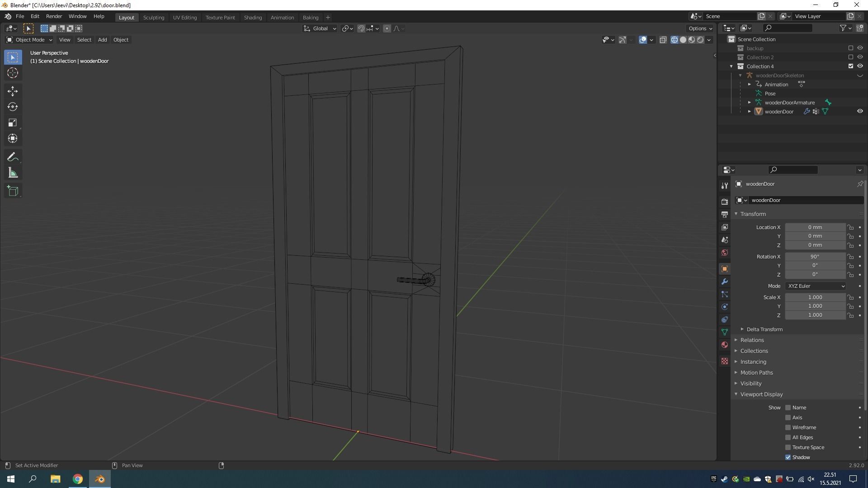Hide the woodenDoor object in outliner
868x488 pixels.
(x=860, y=112)
